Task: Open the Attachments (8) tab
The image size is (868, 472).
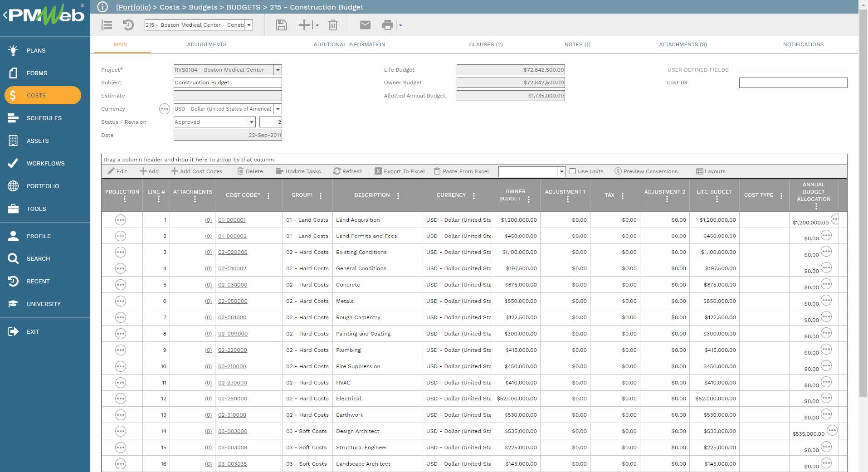Action: point(683,44)
